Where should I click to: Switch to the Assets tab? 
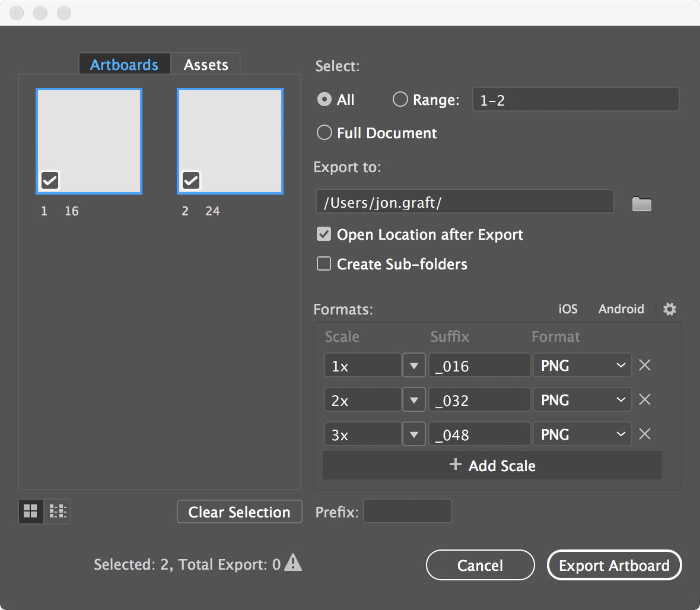(206, 65)
